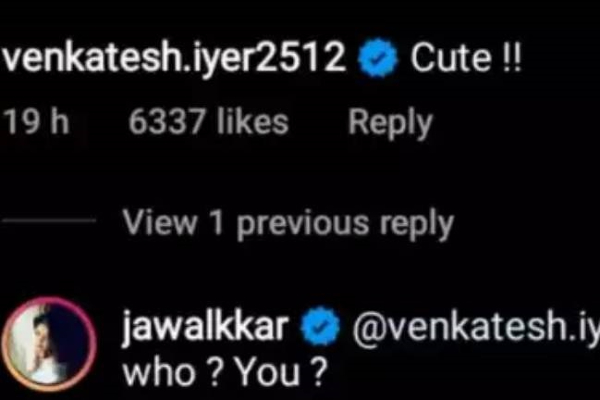Tap the checkmark inside the venkatesh.iyer2512 badge

(378, 58)
